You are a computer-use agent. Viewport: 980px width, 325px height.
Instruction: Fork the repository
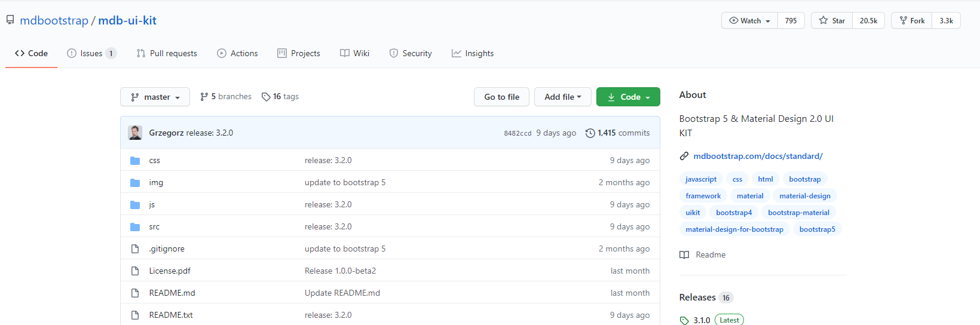911,20
